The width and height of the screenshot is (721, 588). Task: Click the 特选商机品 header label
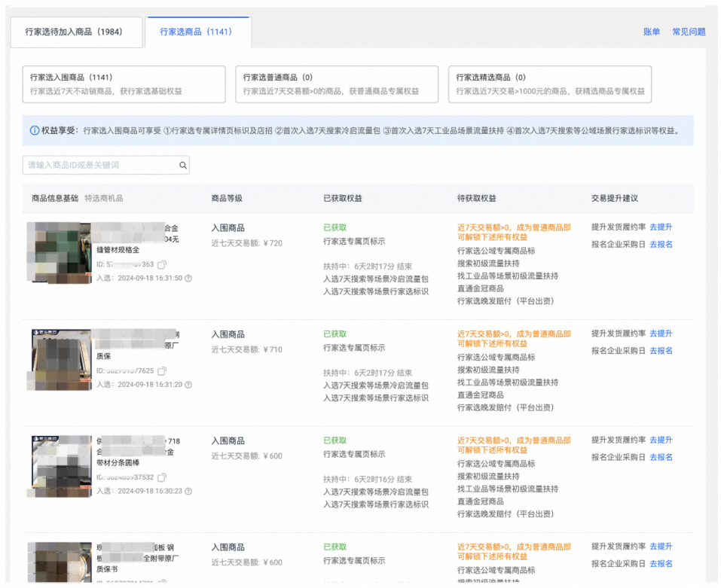(104, 199)
